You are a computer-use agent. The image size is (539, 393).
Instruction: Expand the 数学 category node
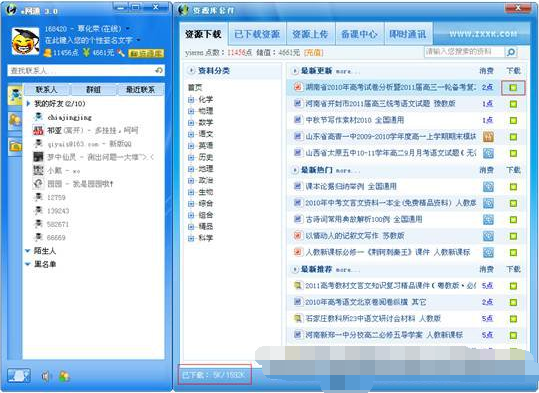(191, 123)
